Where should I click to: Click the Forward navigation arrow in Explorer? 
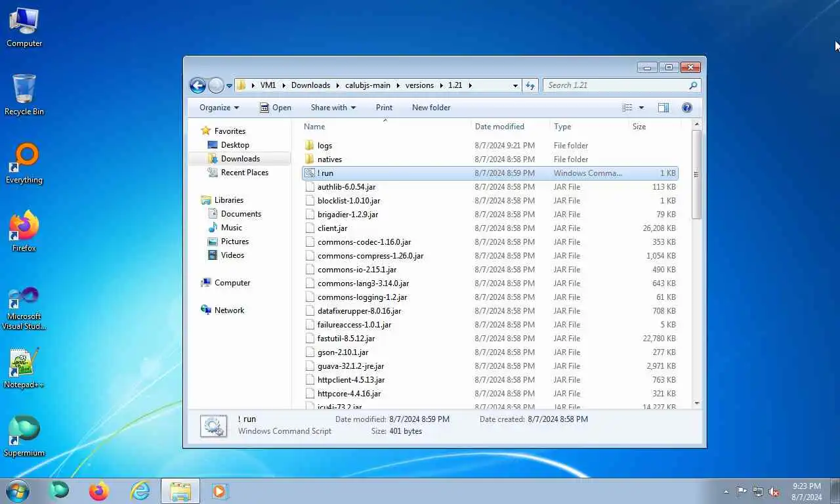click(216, 85)
